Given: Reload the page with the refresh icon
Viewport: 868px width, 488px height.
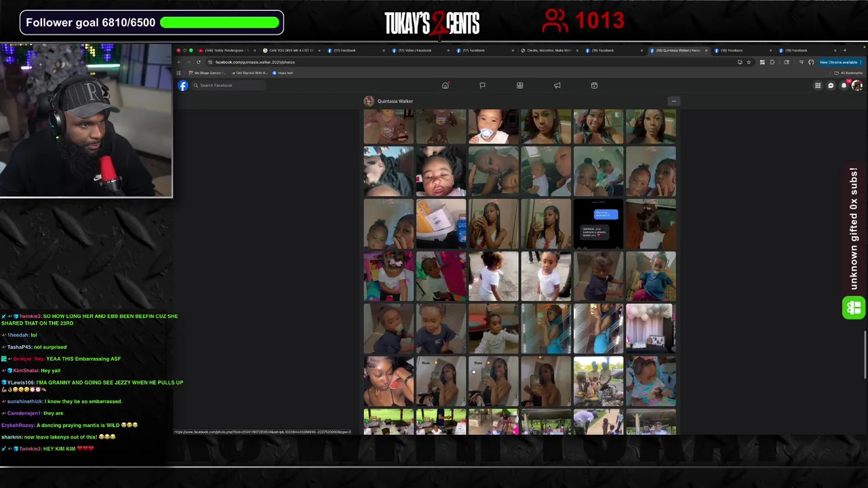Looking at the screenshot, I should point(199,62).
